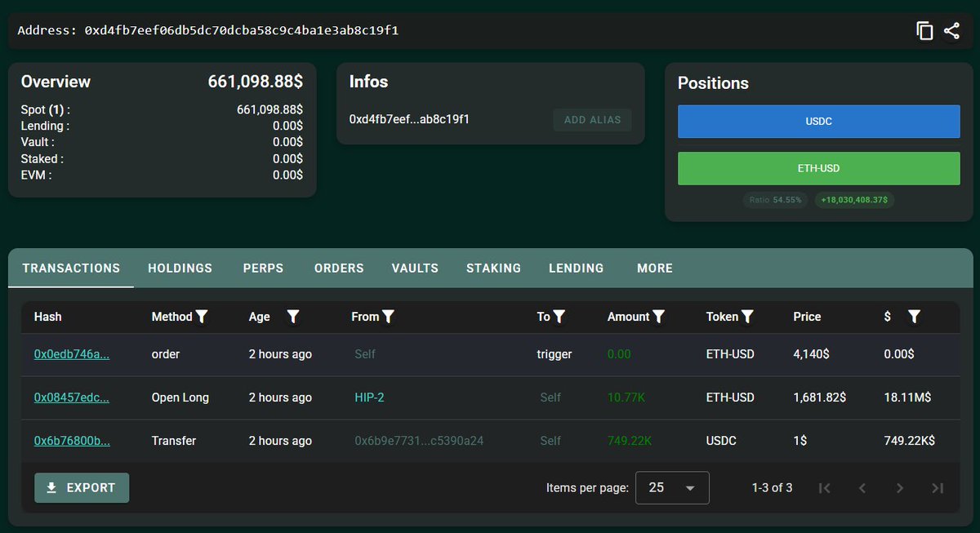Open transaction hash 0x6b76800b
Image resolution: width=980 pixels, height=533 pixels.
(72, 441)
